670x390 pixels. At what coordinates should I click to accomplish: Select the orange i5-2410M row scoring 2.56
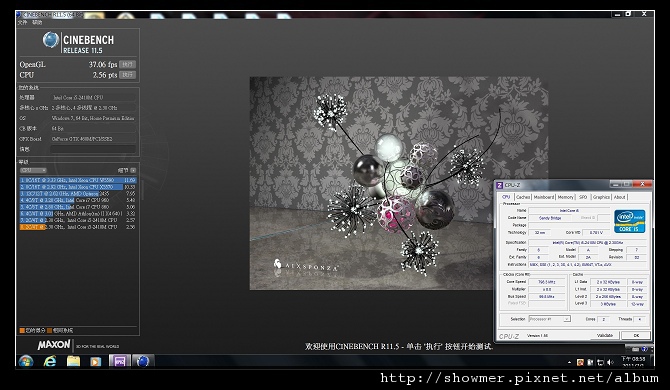pos(78,227)
